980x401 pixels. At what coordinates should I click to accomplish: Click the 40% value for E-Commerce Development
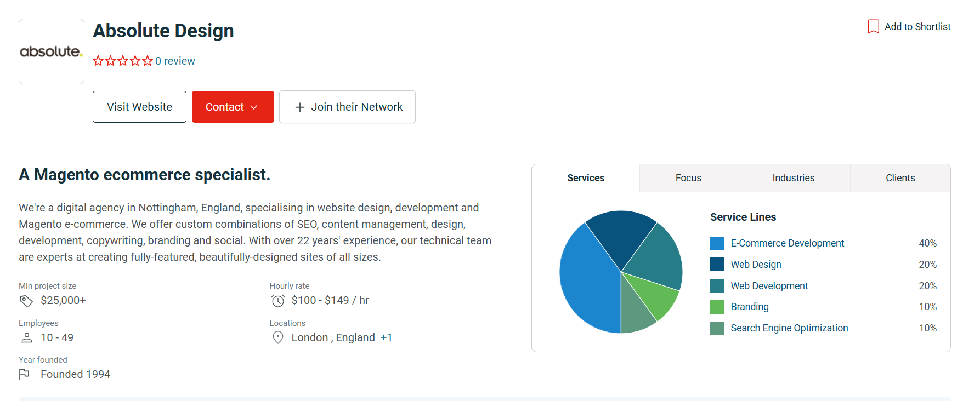pos(928,243)
